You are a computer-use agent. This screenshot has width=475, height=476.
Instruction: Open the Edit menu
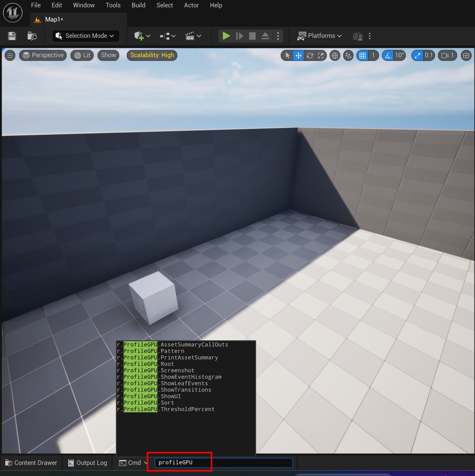57,5
